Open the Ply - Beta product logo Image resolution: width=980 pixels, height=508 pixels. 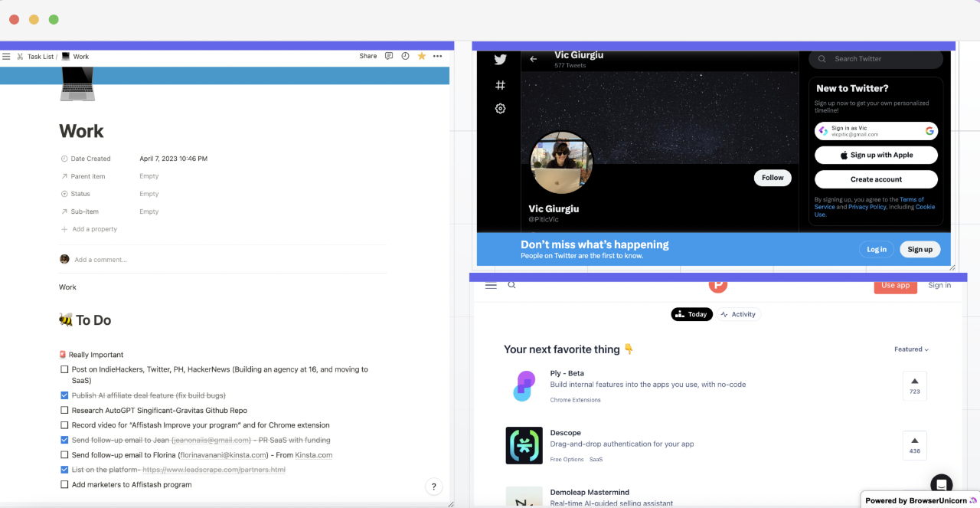[x=524, y=385]
